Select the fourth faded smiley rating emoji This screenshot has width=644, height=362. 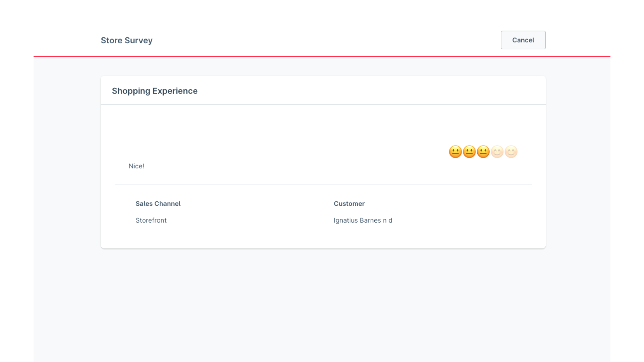pyautogui.click(x=497, y=152)
